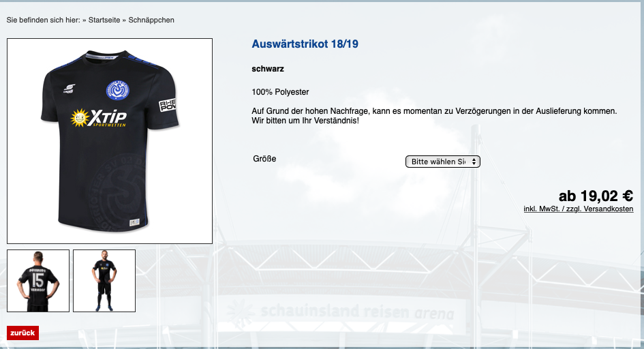The height and width of the screenshot is (349, 644).
Task: Click the schwarz color name text
Action: pos(268,69)
